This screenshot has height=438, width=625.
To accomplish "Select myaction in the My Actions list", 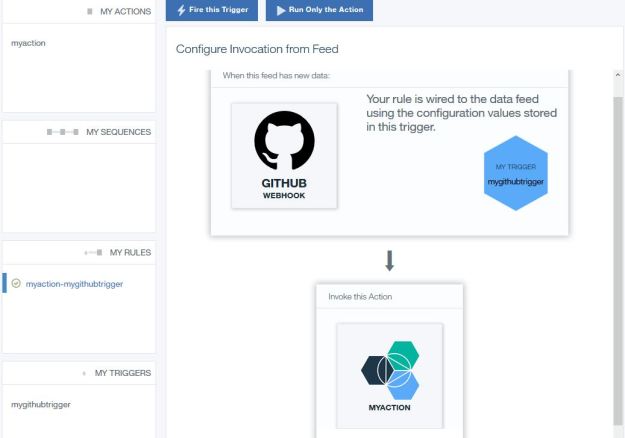I will (28, 44).
